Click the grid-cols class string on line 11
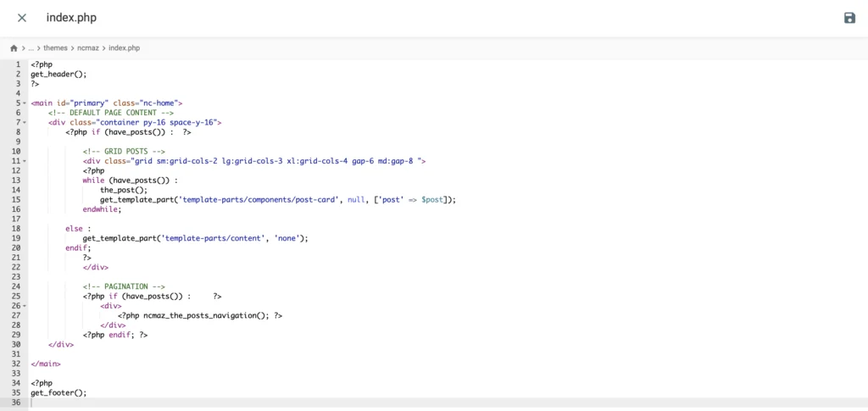Image resolution: width=868 pixels, height=411 pixels. (275, 161)
